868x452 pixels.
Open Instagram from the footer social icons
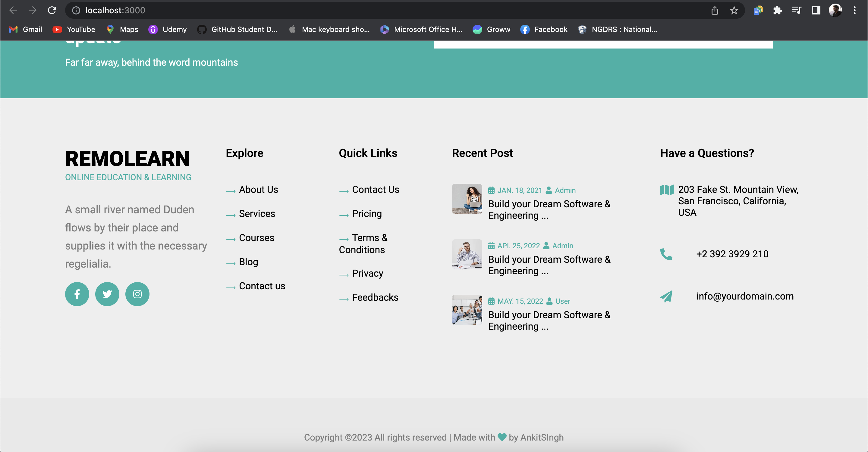coord(137,294)
